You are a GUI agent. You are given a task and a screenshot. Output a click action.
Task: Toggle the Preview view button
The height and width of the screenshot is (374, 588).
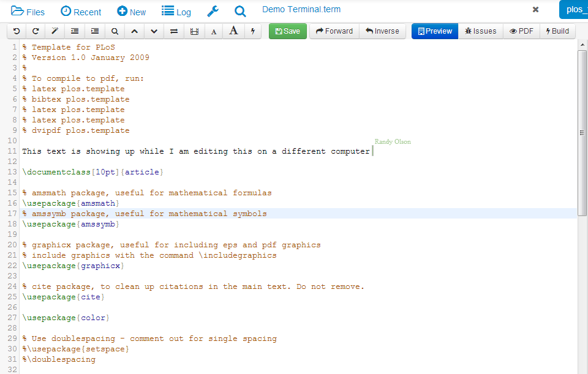[435, 31]
